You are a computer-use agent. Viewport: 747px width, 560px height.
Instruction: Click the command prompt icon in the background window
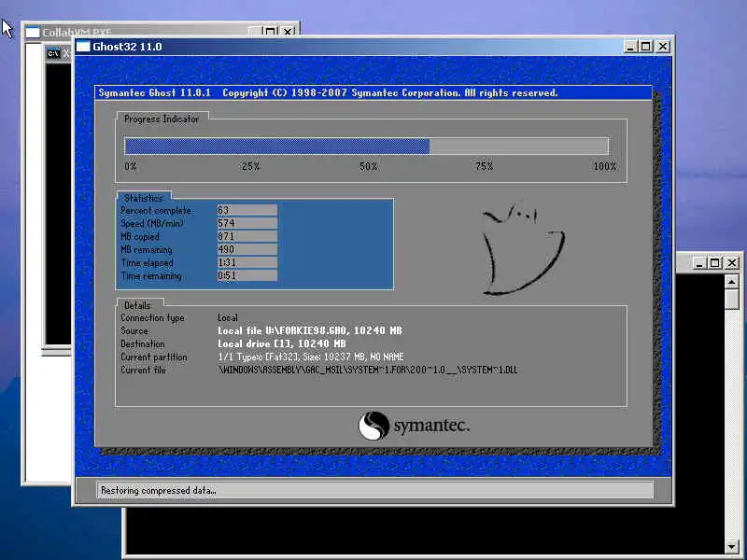coord(53,53)
